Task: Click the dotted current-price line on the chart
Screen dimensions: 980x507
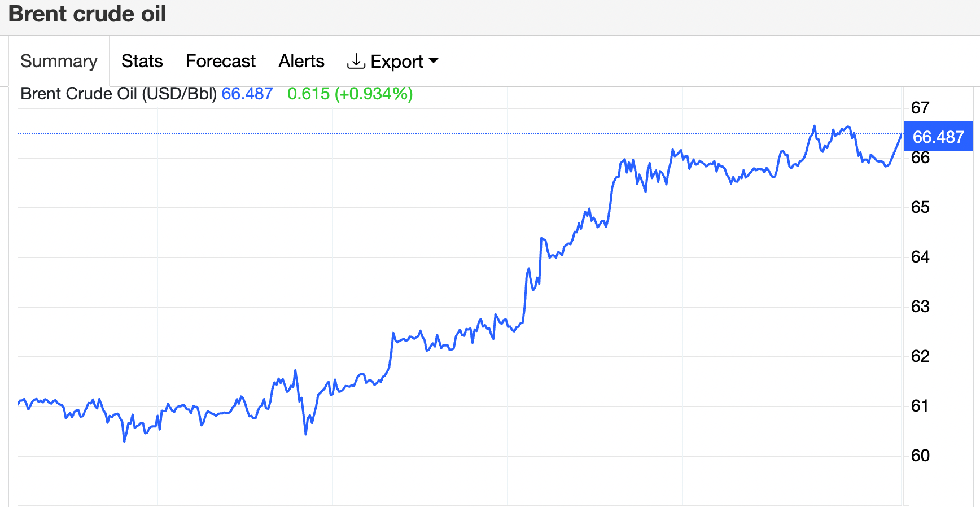Action: (395, 133)
